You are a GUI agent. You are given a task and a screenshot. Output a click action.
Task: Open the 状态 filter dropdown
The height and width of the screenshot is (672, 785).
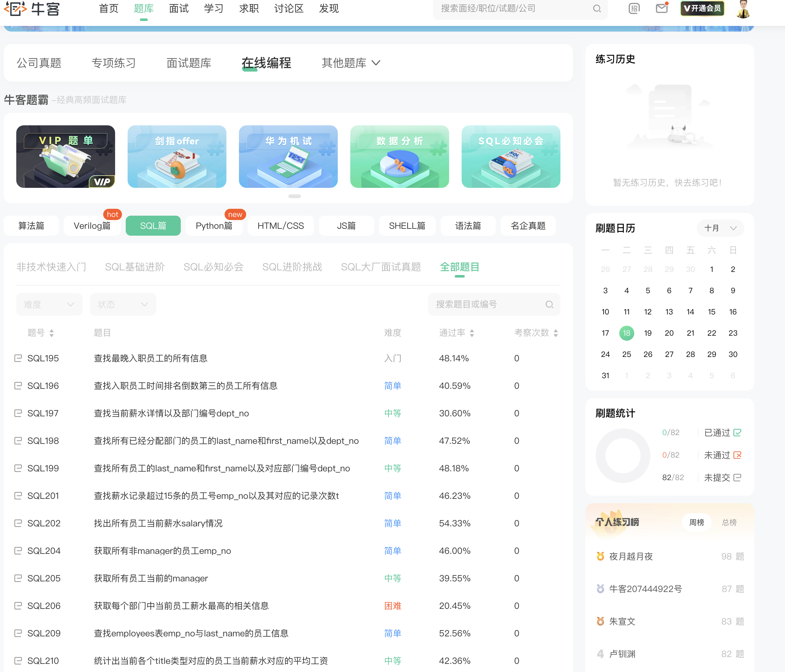[123, 304]
